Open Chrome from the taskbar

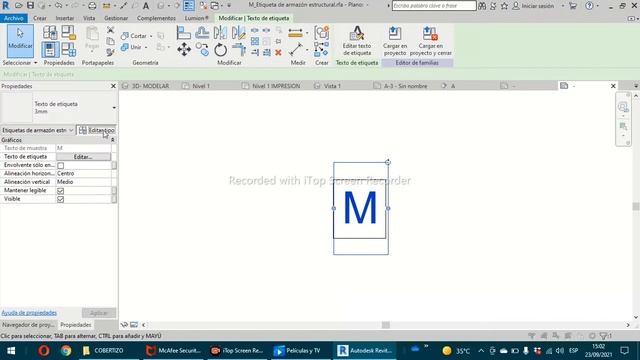(x=66, y=351)
